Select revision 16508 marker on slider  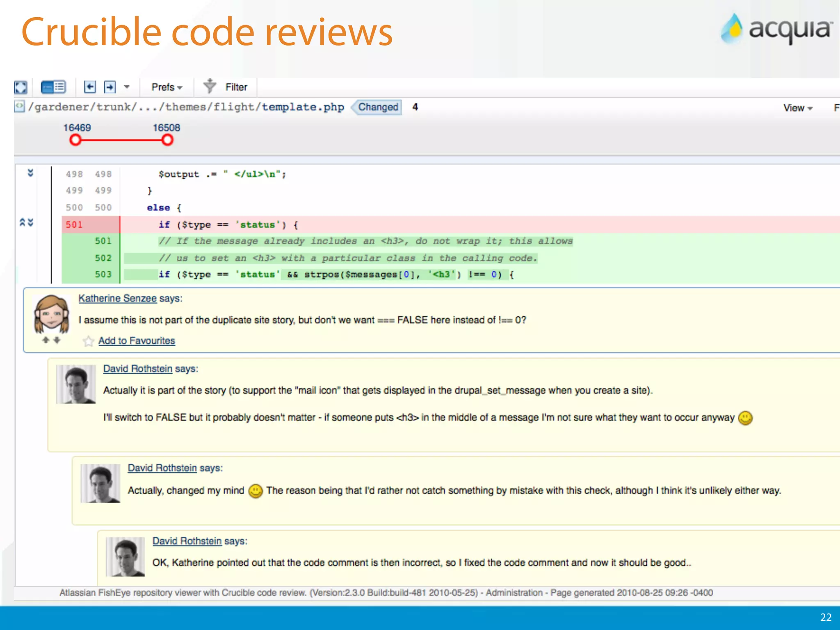click(167, 140)
